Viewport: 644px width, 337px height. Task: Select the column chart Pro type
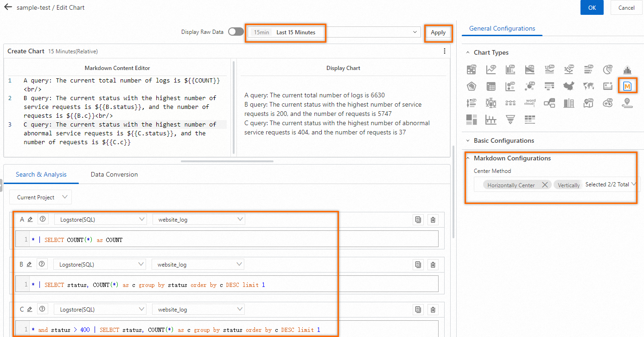pos(510,70)
